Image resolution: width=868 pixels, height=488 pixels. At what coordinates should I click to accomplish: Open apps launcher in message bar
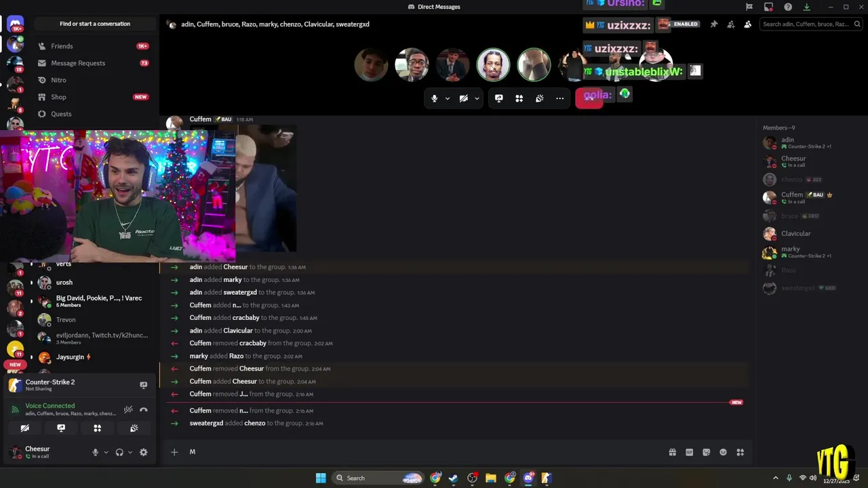tap(741, 452)
